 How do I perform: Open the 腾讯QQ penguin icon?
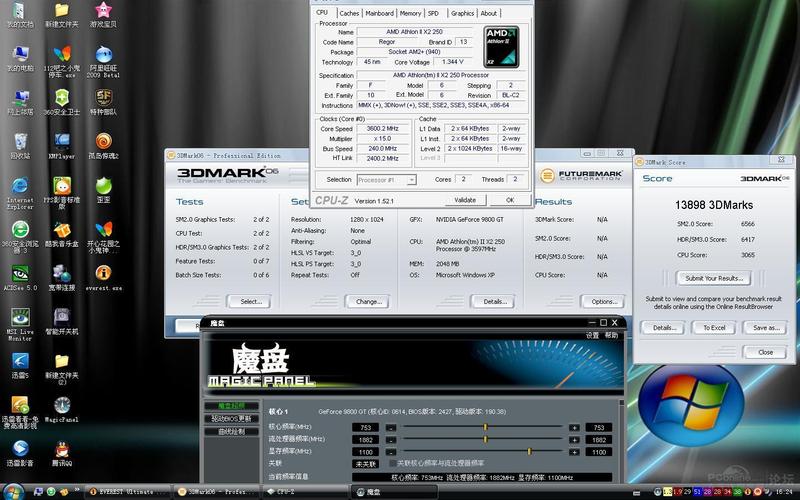click(62, 453)
